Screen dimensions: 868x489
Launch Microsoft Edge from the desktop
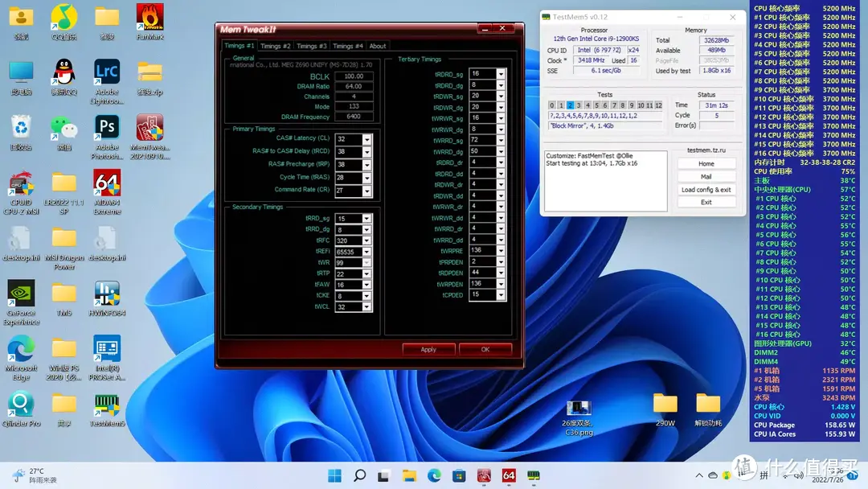(x=21, y=358)
